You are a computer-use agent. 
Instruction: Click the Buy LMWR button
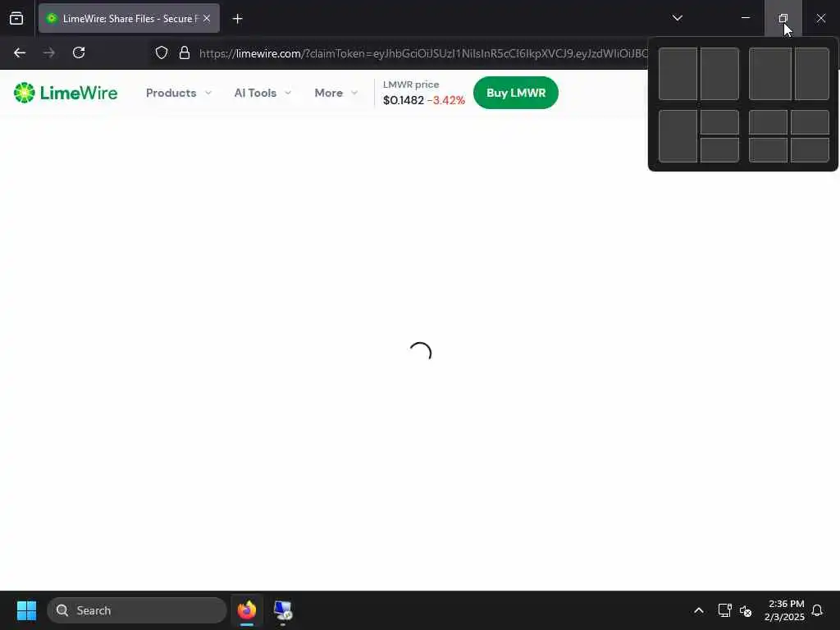516,93
